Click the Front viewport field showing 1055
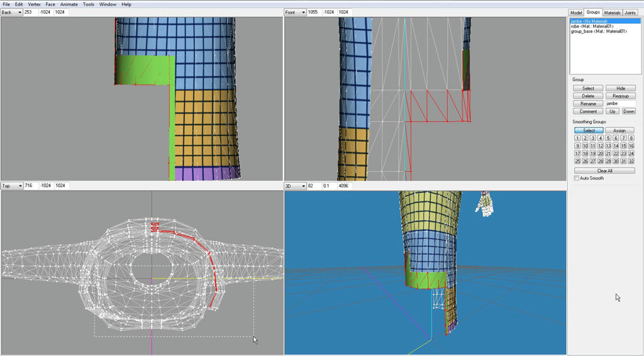This screenshot has height=356, width=644. 314,13
